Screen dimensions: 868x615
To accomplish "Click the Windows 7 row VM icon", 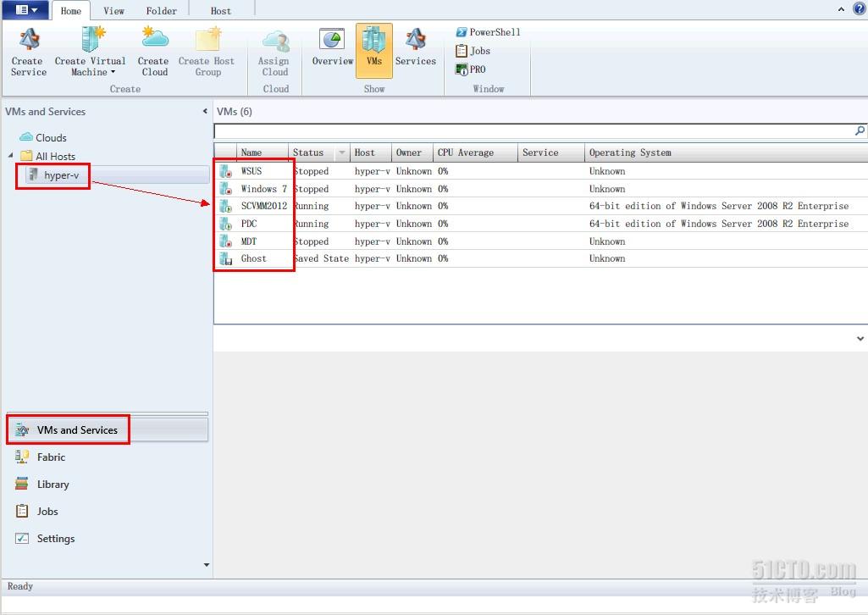I will pyautogui.click(x=225, y=189).
